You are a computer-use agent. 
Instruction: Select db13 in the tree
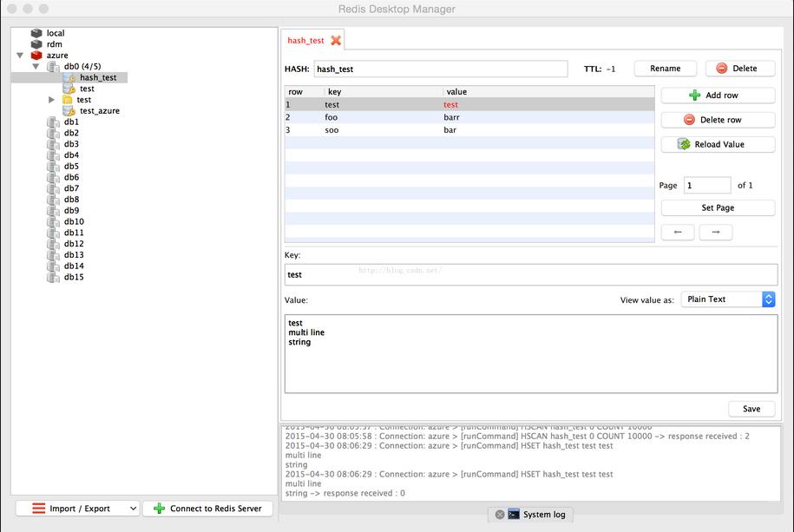click(74, 255)
